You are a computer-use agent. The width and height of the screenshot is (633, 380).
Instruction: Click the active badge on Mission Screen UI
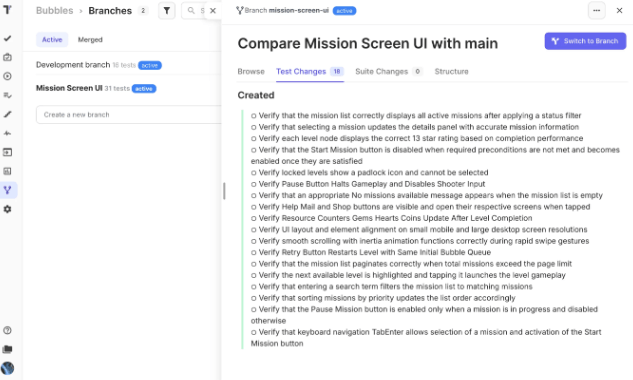coord(144,88)
